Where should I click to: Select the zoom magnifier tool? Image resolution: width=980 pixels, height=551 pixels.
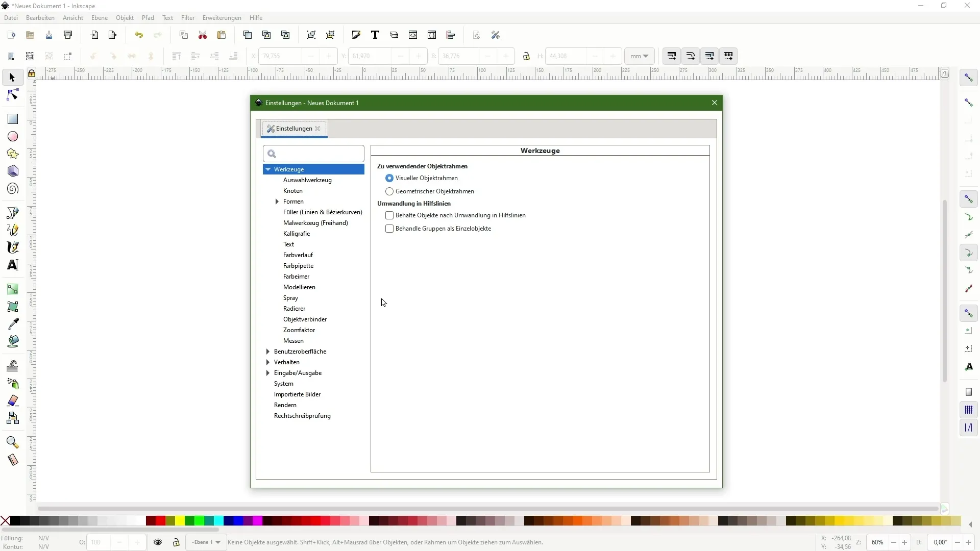tap(12, 442)
